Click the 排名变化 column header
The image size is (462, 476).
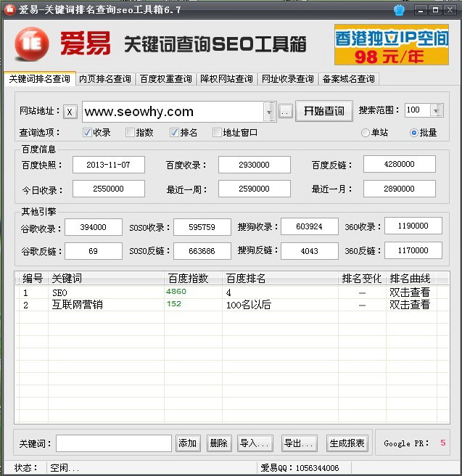[x=362, y=279]
